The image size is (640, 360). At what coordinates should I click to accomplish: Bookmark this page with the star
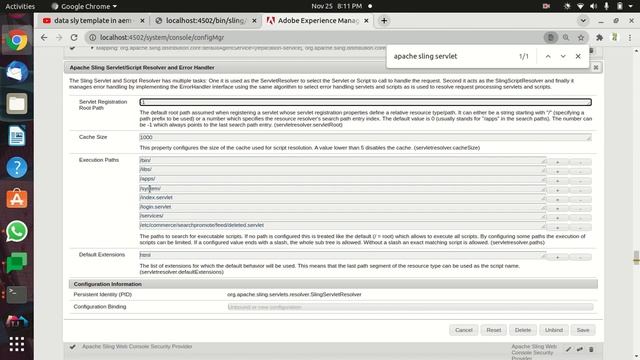[x=581, y=37]
